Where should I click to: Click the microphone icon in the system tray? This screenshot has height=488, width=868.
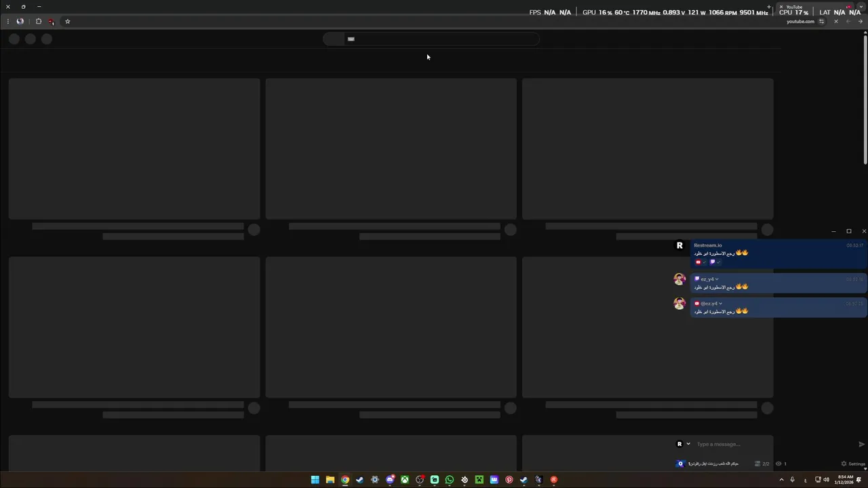pyautogui.click(x=792, y=480)
